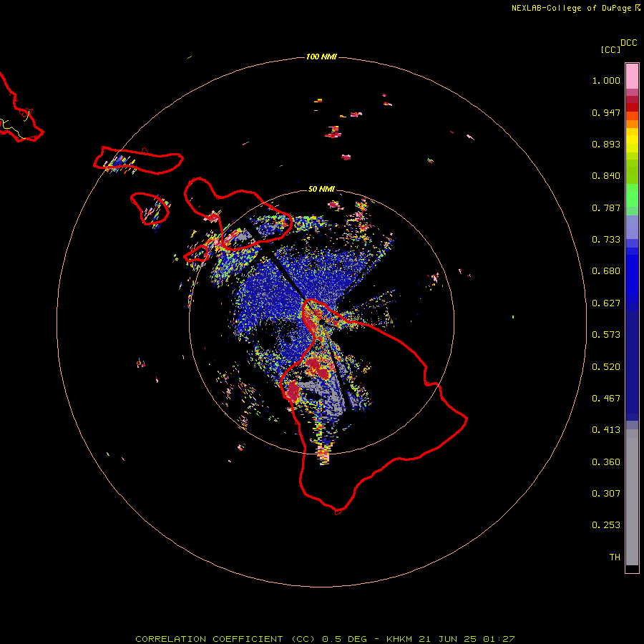Click the 1.000 color scale value
Viewport: 644px width, 644px height.
(x=606, y=80)
